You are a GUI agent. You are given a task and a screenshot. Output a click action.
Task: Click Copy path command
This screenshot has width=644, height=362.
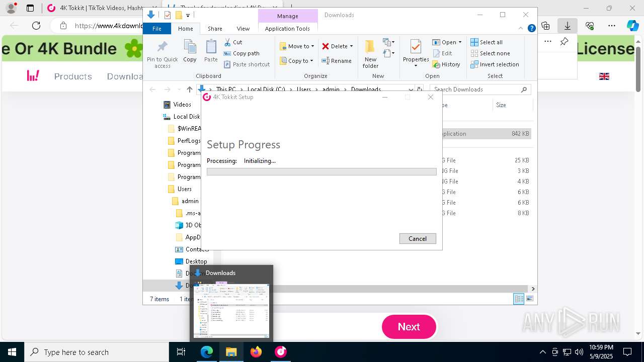[x=242, y=53]
